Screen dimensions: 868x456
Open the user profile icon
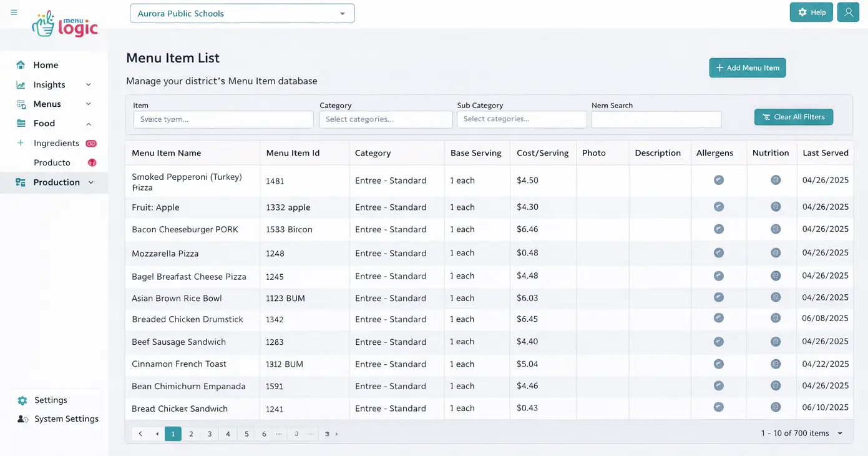848,12
